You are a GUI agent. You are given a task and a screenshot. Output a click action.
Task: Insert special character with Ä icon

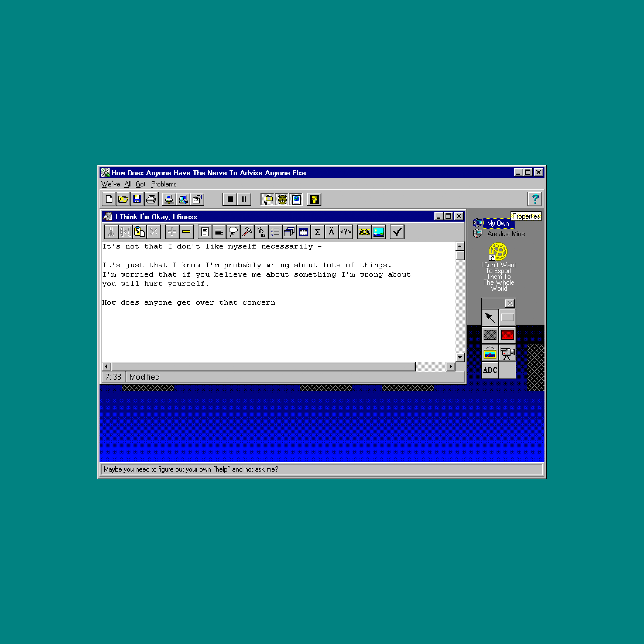tap(331, 232)
